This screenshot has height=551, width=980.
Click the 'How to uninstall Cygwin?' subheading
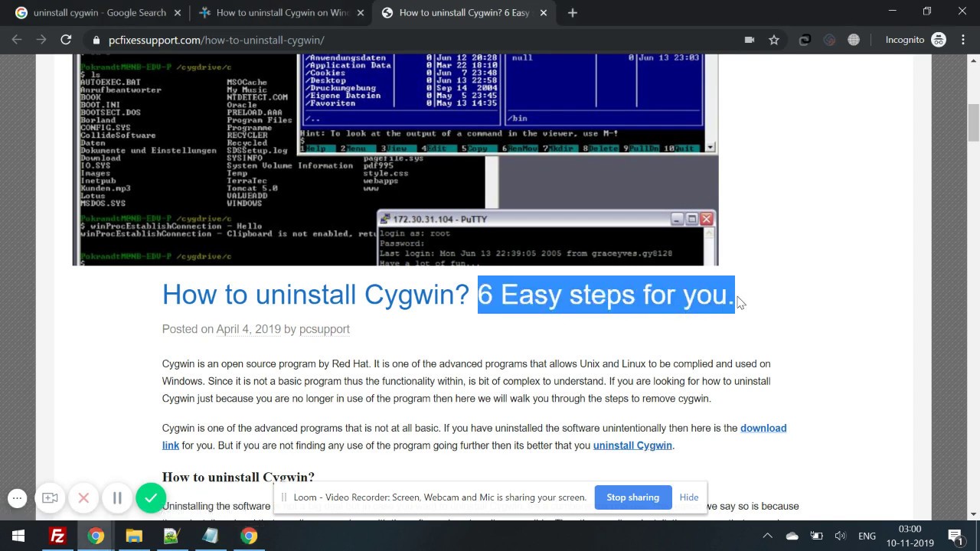pyautogui.click(x=238, y=477)
